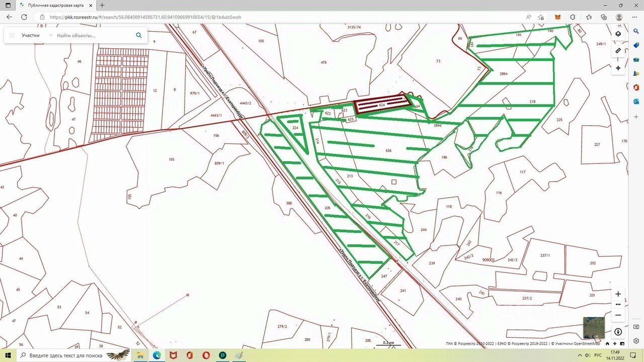Screen dimensions: 644x362
Task: Open the Office icon in Edge sidebar
Action: (x=636, y=87)
